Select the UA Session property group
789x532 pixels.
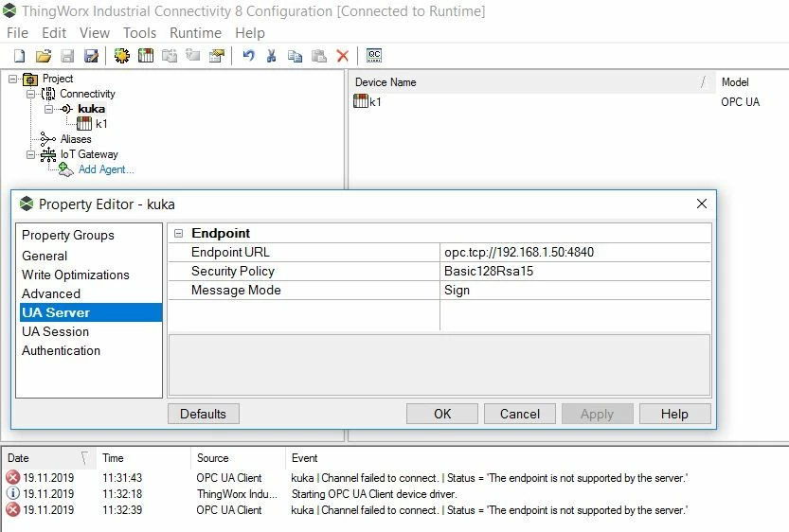89,331
